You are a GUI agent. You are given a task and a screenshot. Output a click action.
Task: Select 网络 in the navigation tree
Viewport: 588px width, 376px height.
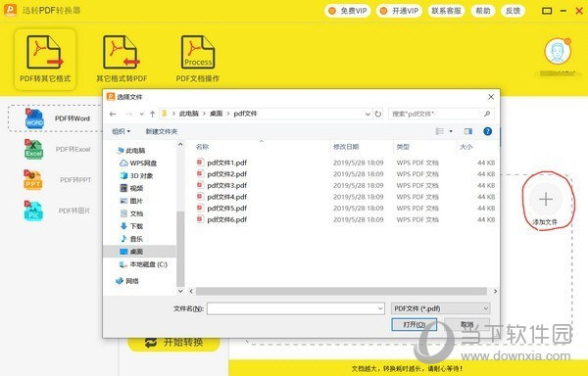click(x=127, y=281)
